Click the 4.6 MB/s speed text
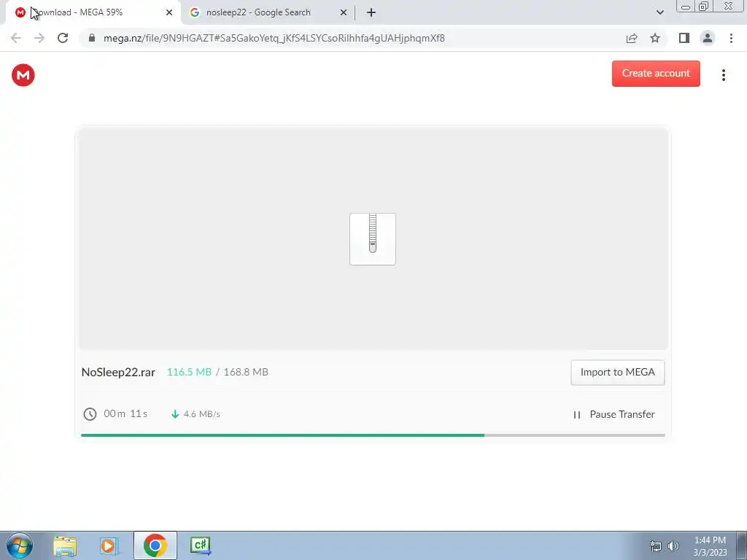The image size is (747, 560). tap(202, 414)
